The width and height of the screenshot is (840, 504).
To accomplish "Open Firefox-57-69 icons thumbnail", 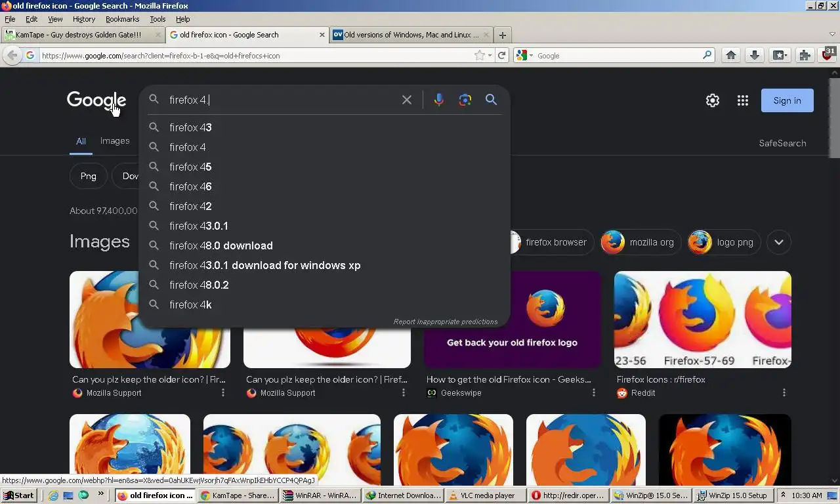I will tap(703, 320).
